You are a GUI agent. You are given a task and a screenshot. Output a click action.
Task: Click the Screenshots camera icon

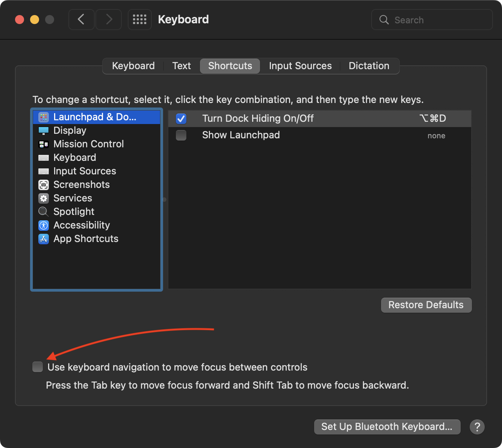[44, 185]
